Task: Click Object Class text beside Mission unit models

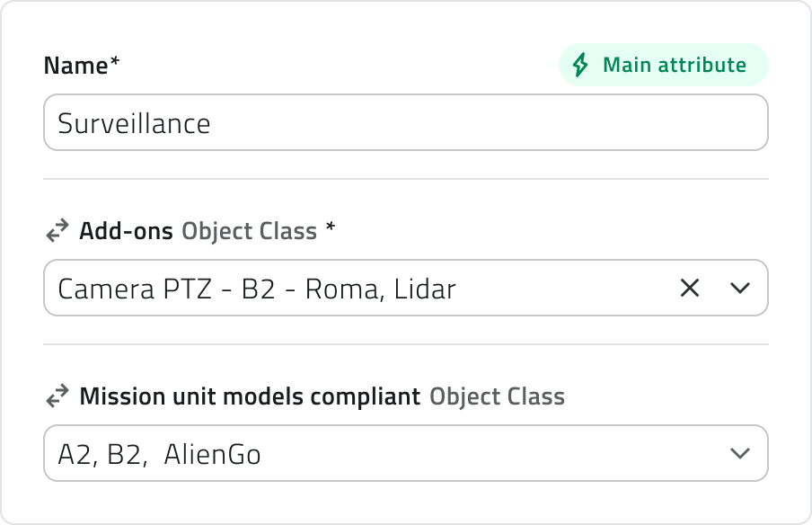Action: click(497, 396)
